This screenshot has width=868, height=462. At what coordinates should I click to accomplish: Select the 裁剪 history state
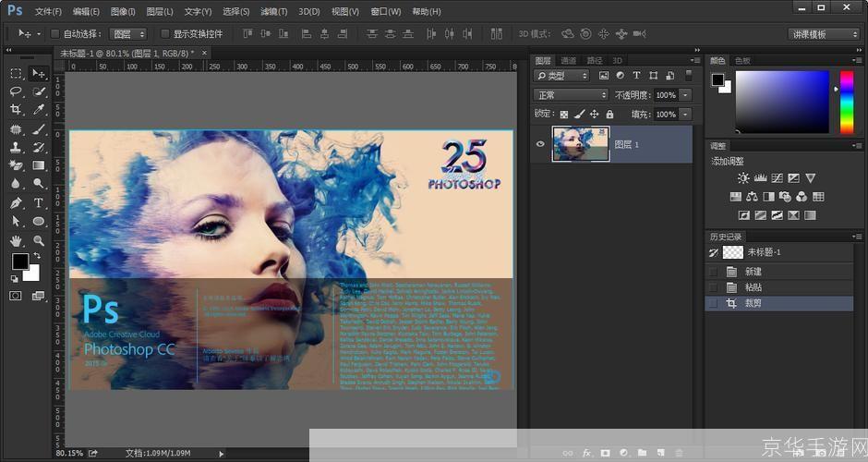779,303
